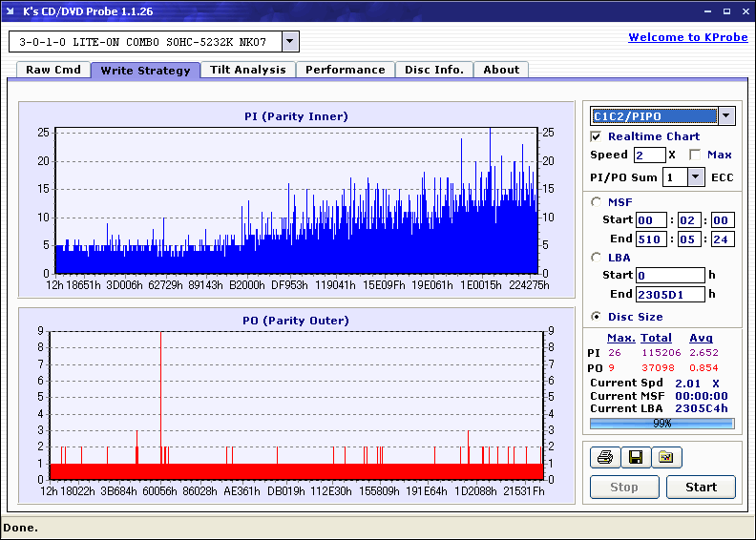
Task: Toggle the Realtime Chart checkbox
Action: point(597,136)
